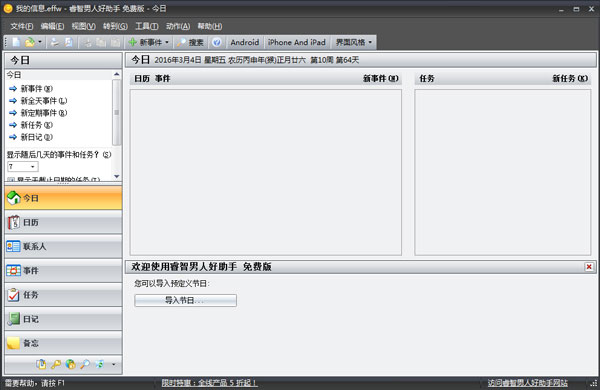600x390 pixels.
Task: Close the welcome panel with the red X
Action: click(x=589, y=267)
